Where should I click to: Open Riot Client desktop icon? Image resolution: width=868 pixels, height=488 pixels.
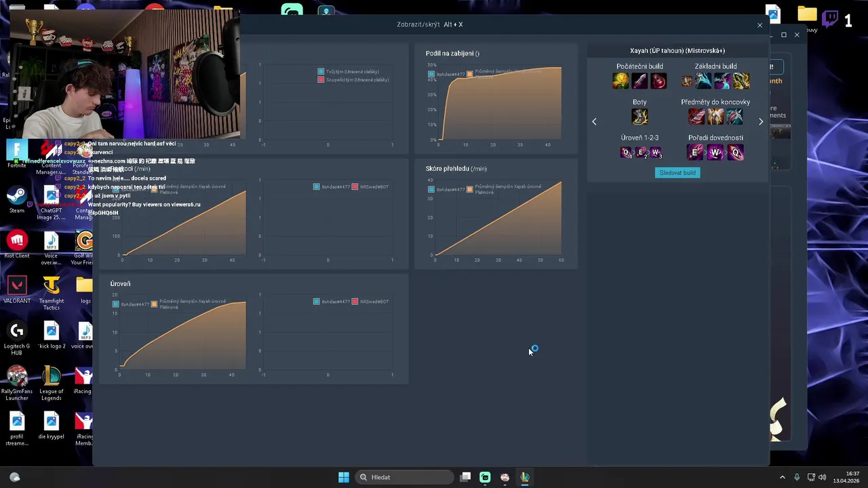point(16,245)
